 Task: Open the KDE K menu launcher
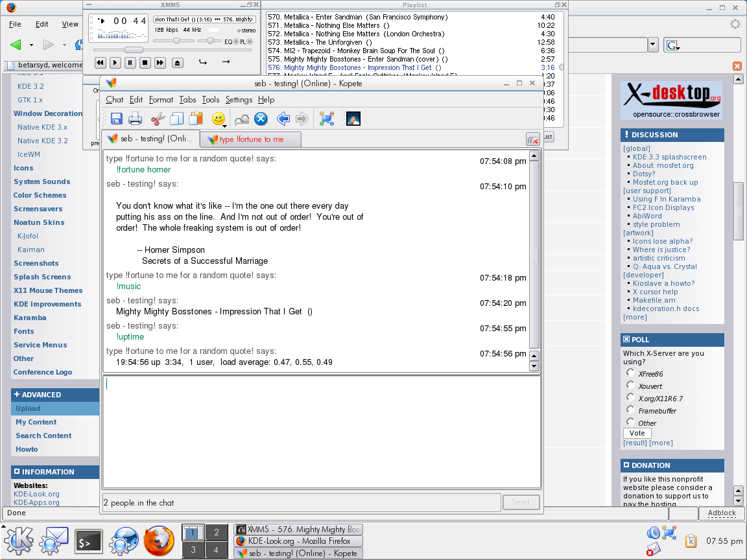(x=19, y=541)
